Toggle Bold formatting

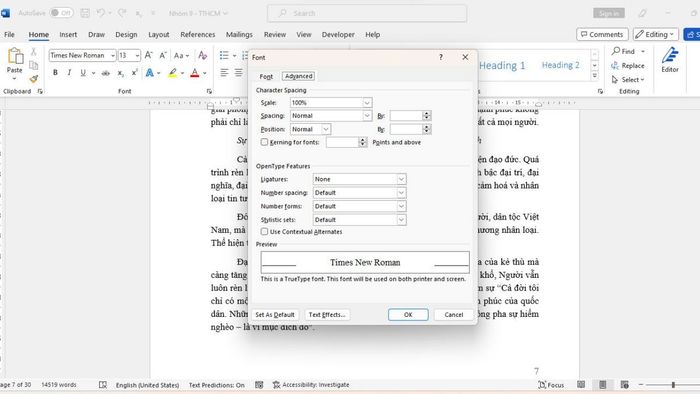(55, 72)
